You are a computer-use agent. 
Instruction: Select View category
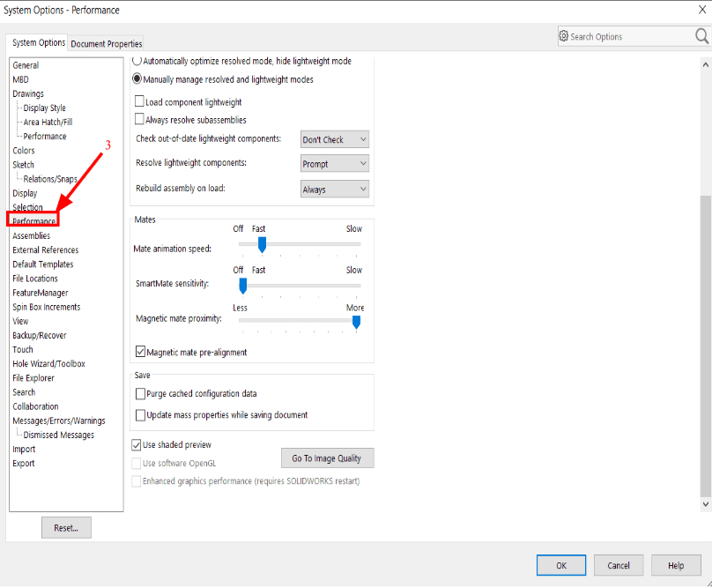20,321
